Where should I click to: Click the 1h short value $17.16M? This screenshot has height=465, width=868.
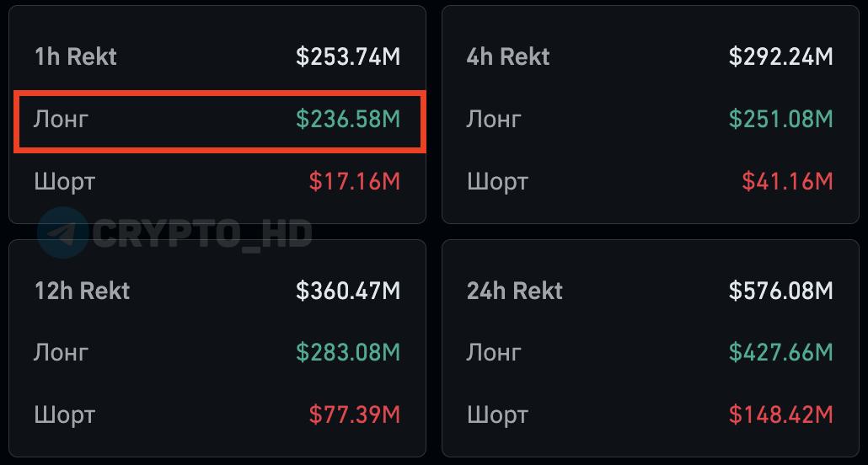click(354, 181)
